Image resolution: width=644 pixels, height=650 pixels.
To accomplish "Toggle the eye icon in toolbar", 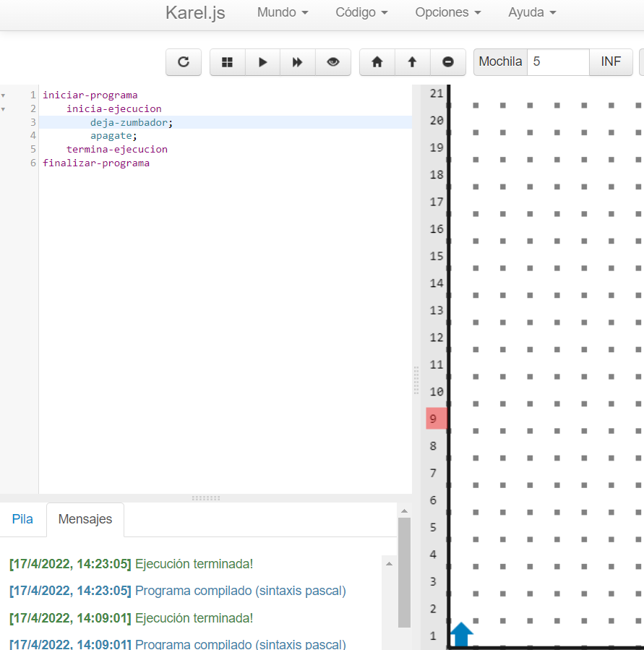I will 332,62.
